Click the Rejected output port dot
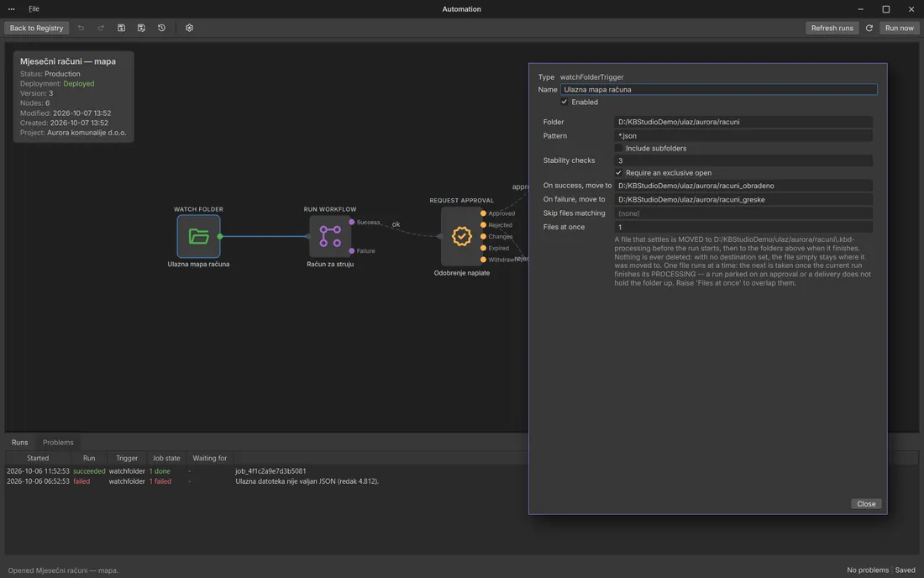The width and height of the screenshot is (924, 578). 483,225
